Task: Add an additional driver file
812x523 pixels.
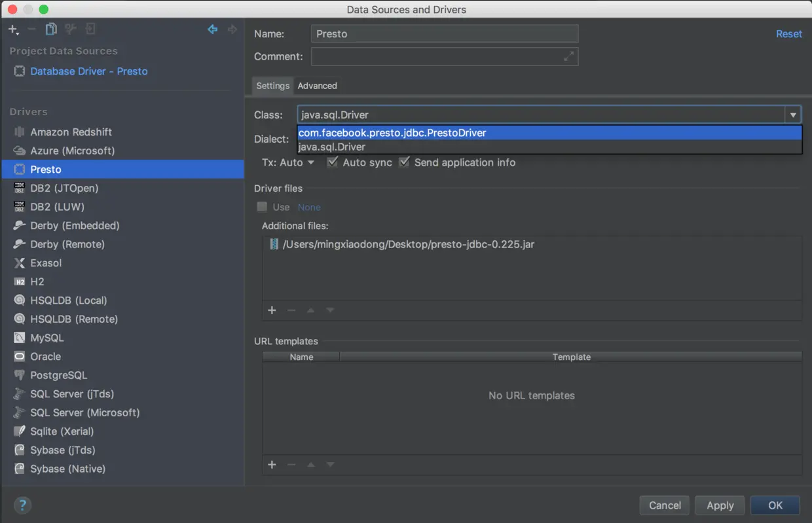Action: pos(272,310)
